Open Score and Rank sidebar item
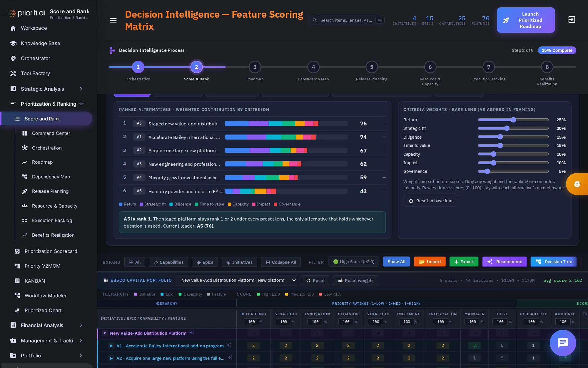 46,119
